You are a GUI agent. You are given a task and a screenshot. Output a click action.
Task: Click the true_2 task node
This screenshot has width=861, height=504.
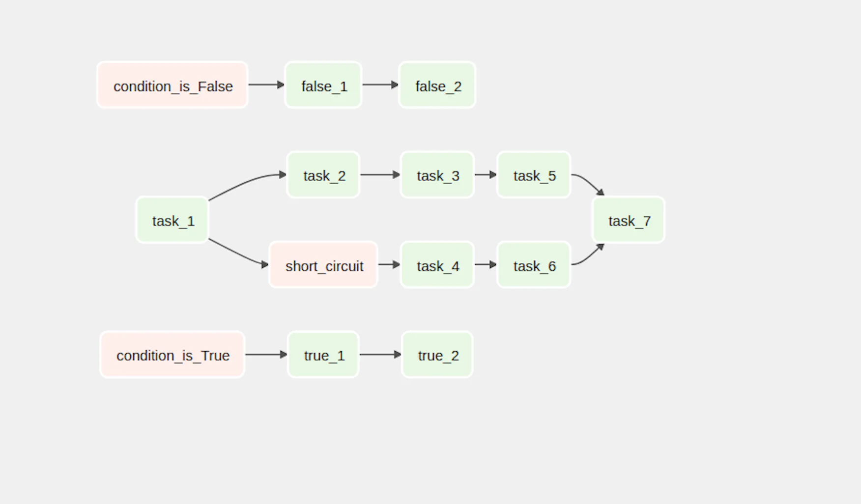(437, 354)
